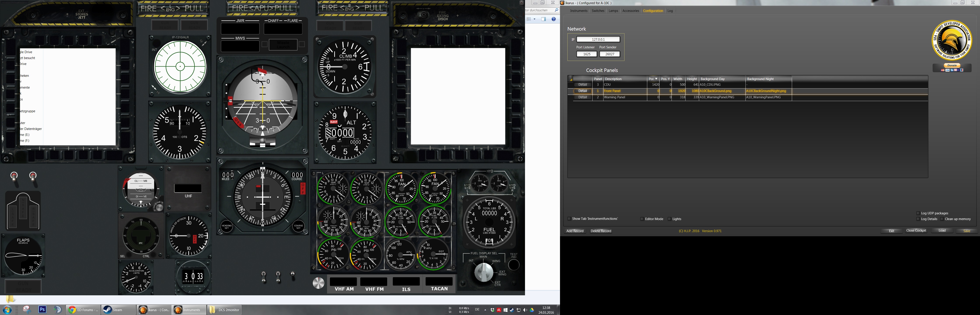This screenshot has height=315, width=980.
Task: Toggle Show Tab 'Instrumentfunctions' checkbox
Action: click(569, 219)
